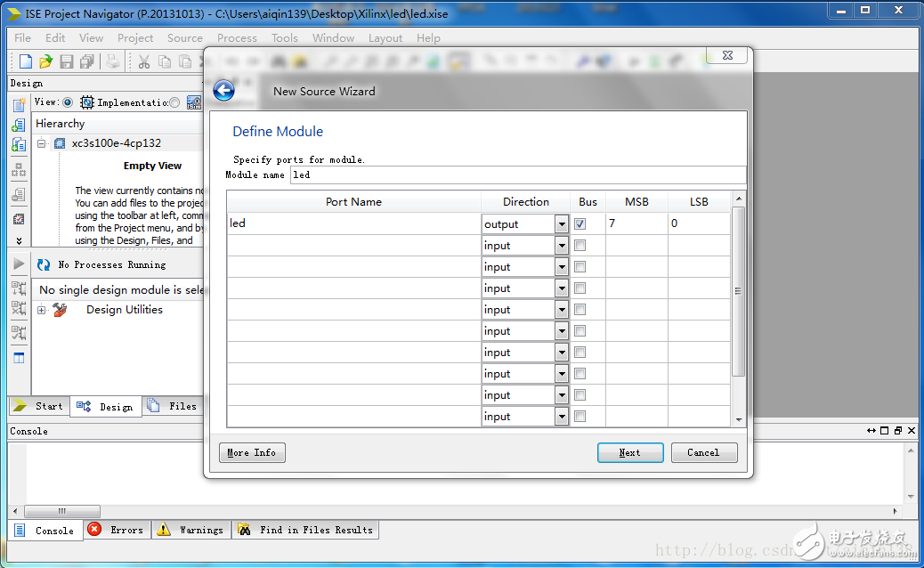
Task: Click the Save All toolbar icon
Action: [x=88, y=61]
